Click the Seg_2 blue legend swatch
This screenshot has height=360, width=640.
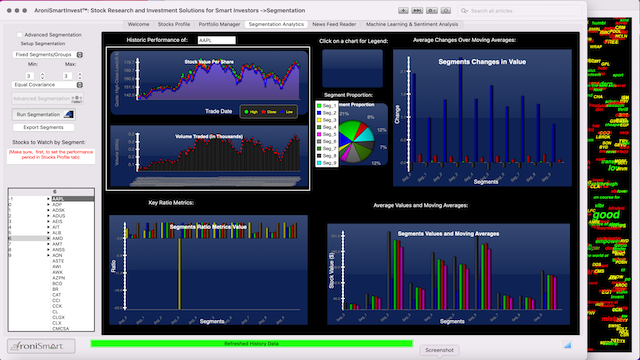click(319, 113)
